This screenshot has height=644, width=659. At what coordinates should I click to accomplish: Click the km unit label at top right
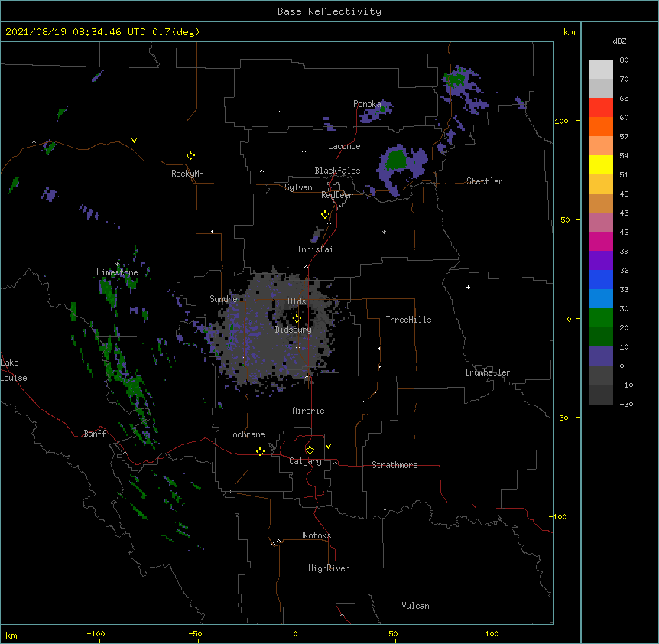click(x=569, y=32)
